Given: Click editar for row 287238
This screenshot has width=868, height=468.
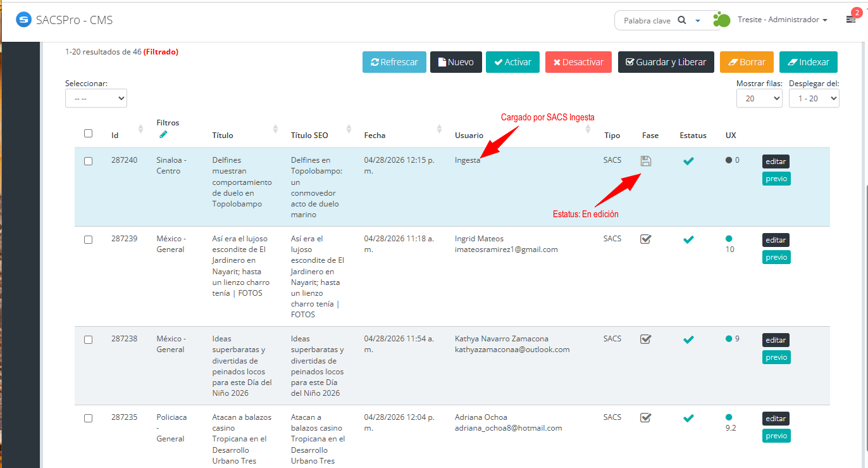Looking at the screenshot, I should [x=776, y=340].
